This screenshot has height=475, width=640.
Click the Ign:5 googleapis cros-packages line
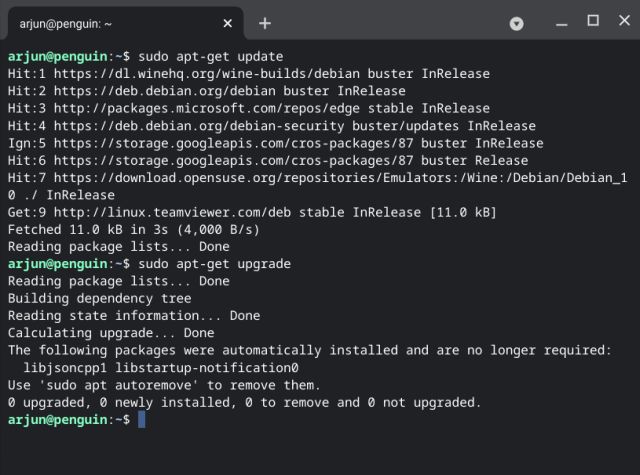point(276,144)
